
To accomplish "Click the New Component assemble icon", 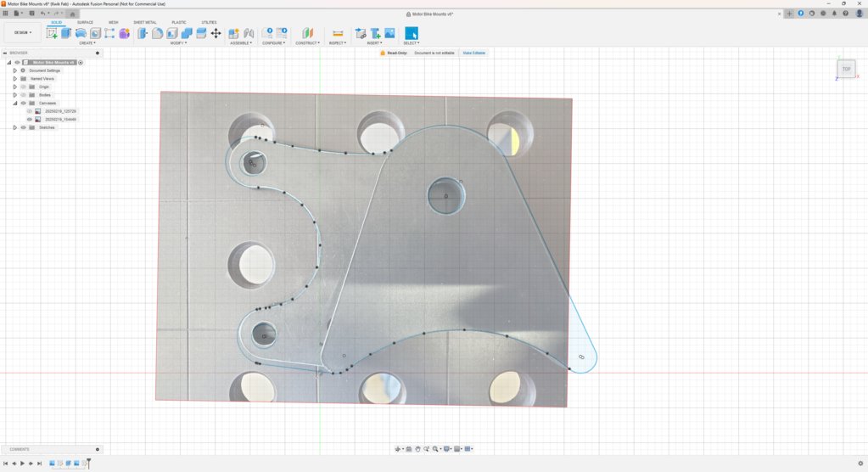I will tap(233, 33).
